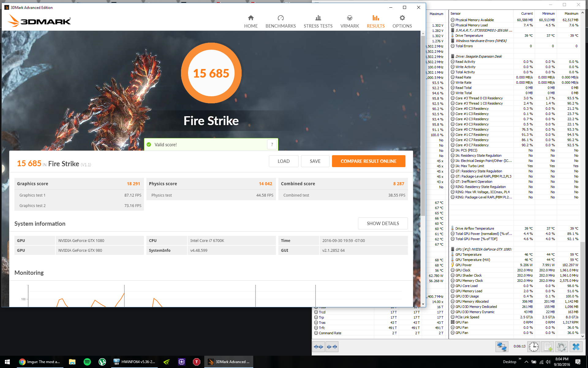The image size is (588, 368).
Task: Click COMPARE RESULT ONLINE
Action: click(368, 161)
